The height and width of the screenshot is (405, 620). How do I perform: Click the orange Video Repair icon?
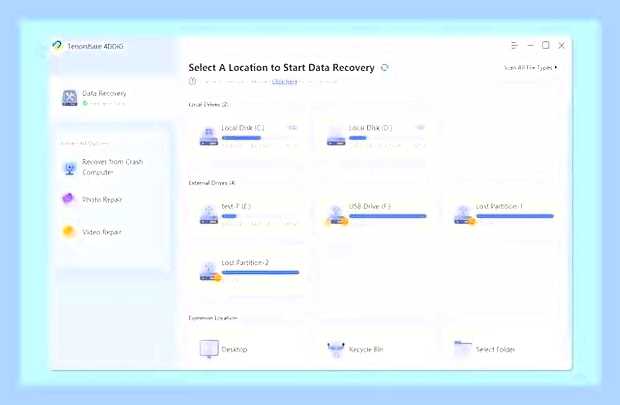pos(68,231)
